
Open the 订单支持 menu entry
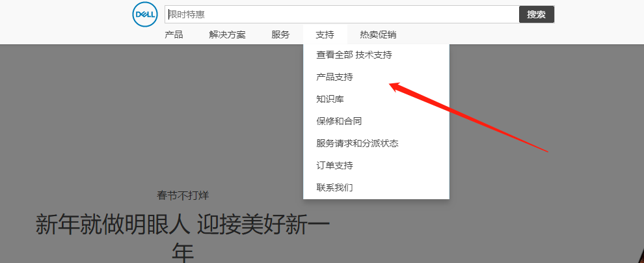tap(334, 165)
